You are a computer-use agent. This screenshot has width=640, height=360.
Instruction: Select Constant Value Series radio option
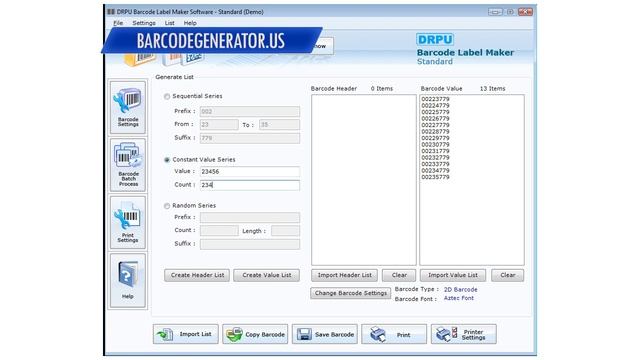[x=167, y=160]
